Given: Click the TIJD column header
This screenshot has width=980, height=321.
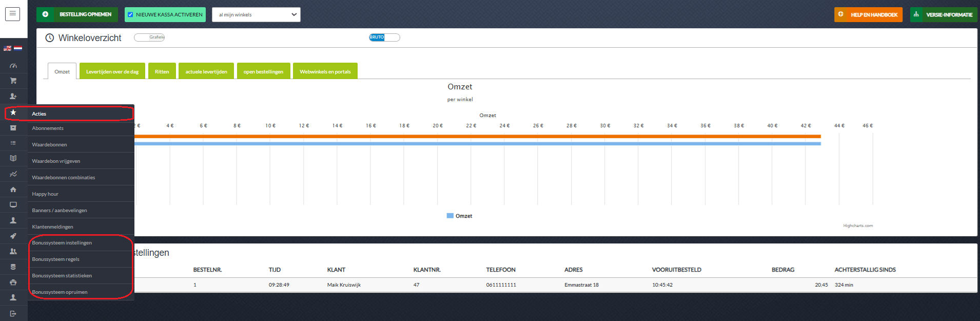Looking at the screenshot, I should point(275,270).
